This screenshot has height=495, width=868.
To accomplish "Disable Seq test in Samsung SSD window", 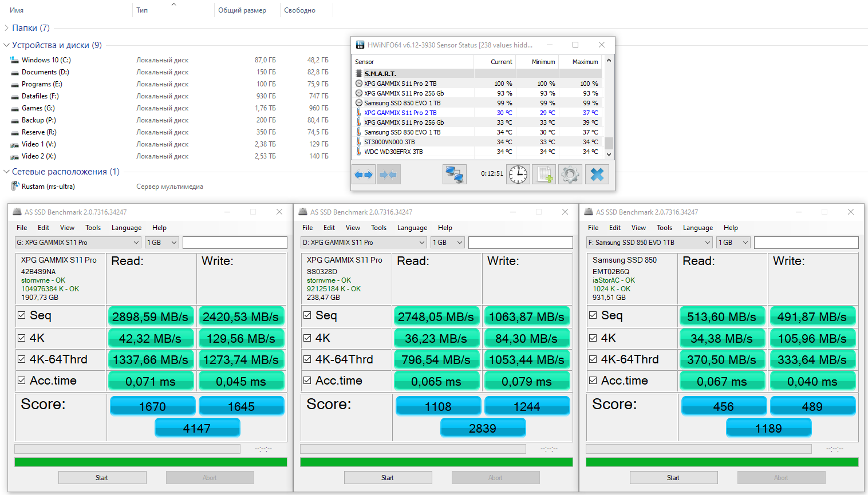I will [593, 315].
